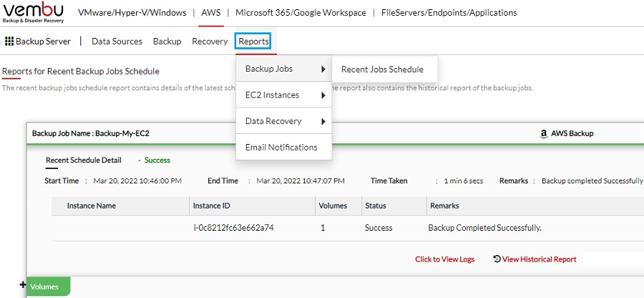Image resolution: width=644 pixels, height=298 pixels.
Task: Click end time Mar 20, 2022 10:47:07 PM
Action: (301, 181)
